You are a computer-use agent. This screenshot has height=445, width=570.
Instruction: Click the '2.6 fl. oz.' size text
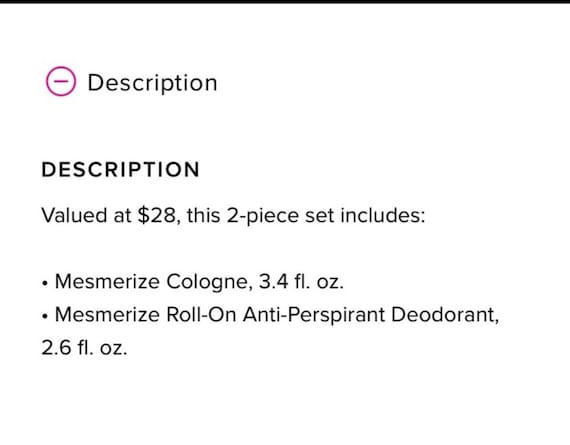click(x=84, y=348)
